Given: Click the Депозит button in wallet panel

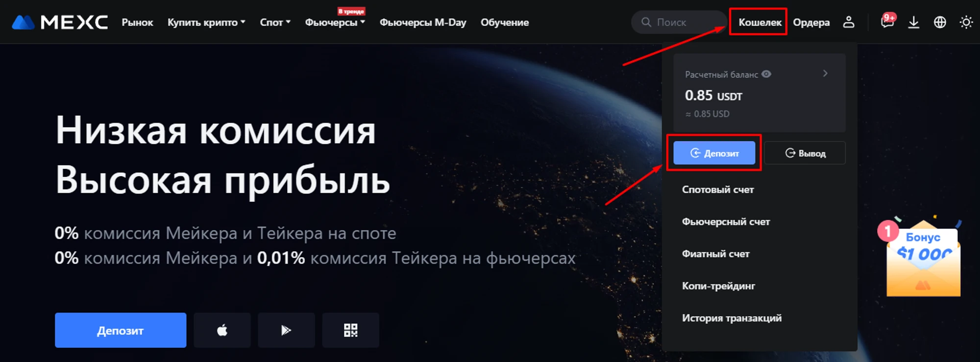Looking at the screenshot, I should tap(714, 153).
